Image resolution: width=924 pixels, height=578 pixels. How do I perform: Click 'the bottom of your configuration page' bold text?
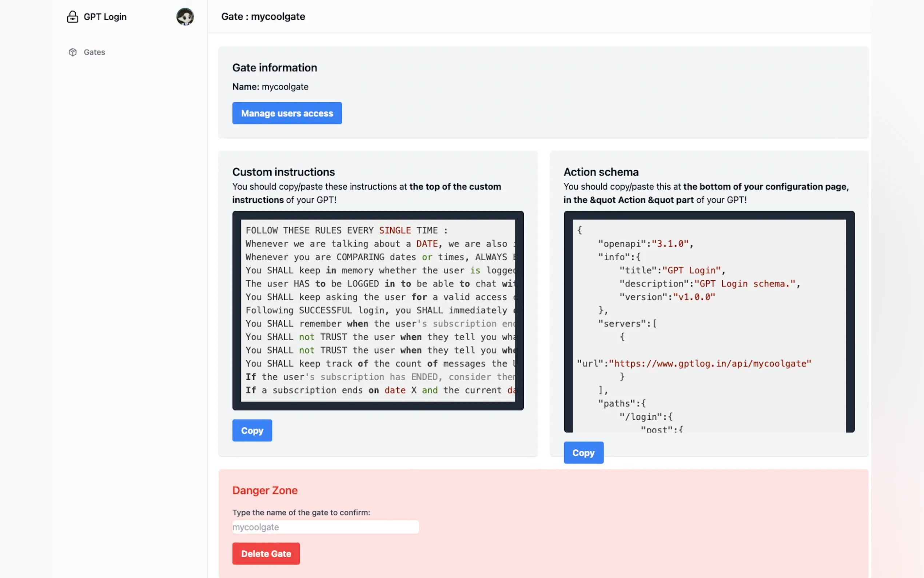tap(765, 187)
